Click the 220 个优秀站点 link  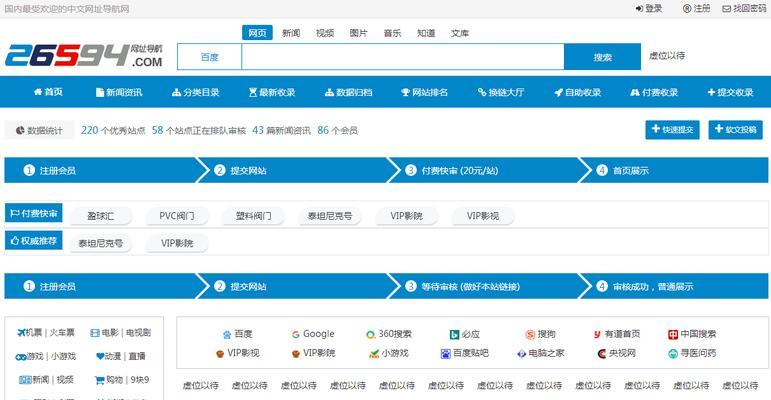(x=113, y=130)
